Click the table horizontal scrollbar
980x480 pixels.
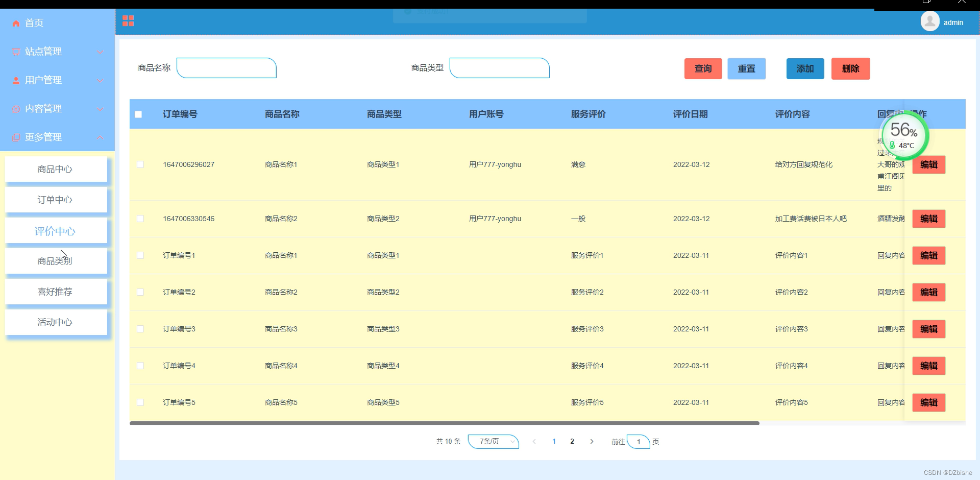click(x=444, y=423)
